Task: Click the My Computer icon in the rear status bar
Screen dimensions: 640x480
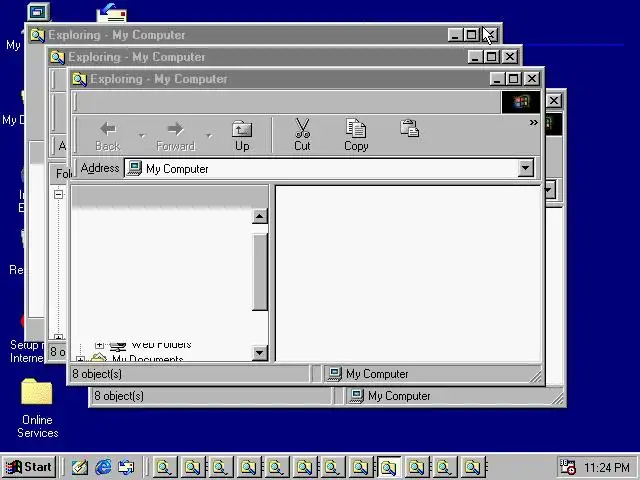Action: coord(357,396)
